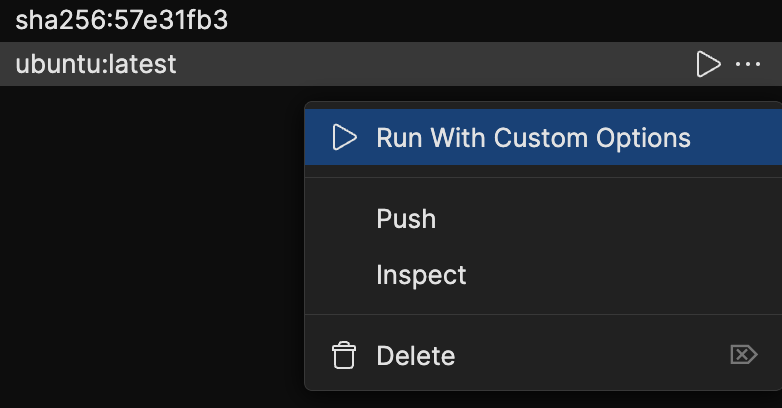782x408 pixels.
Task: Click separator line above the Delete entry
Action: pyautogui.click(x=542, y=315)
